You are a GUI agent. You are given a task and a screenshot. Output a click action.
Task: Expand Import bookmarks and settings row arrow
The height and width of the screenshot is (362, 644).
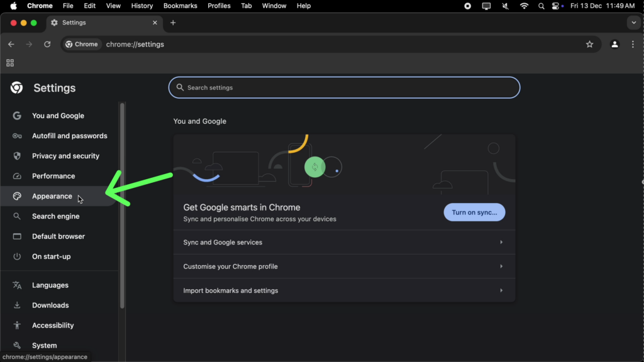(501, 290)
